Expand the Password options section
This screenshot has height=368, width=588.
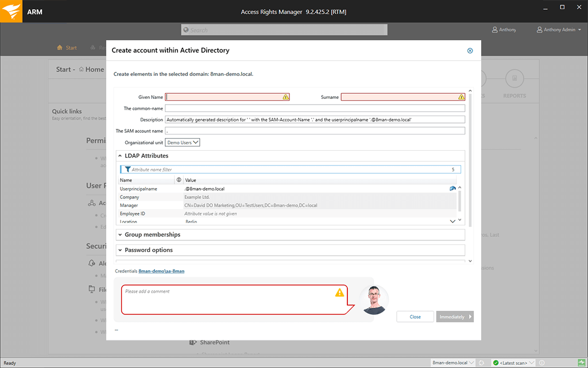[x=119, y=250]
